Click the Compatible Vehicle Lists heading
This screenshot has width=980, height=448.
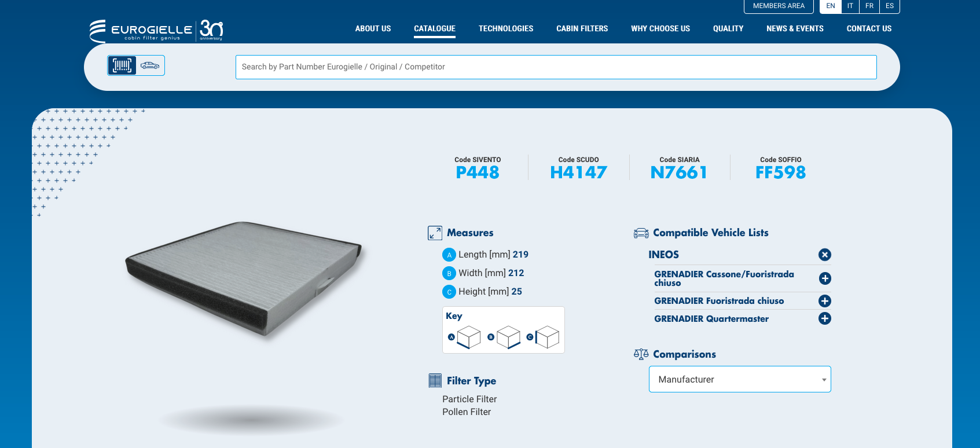[711, 233]
